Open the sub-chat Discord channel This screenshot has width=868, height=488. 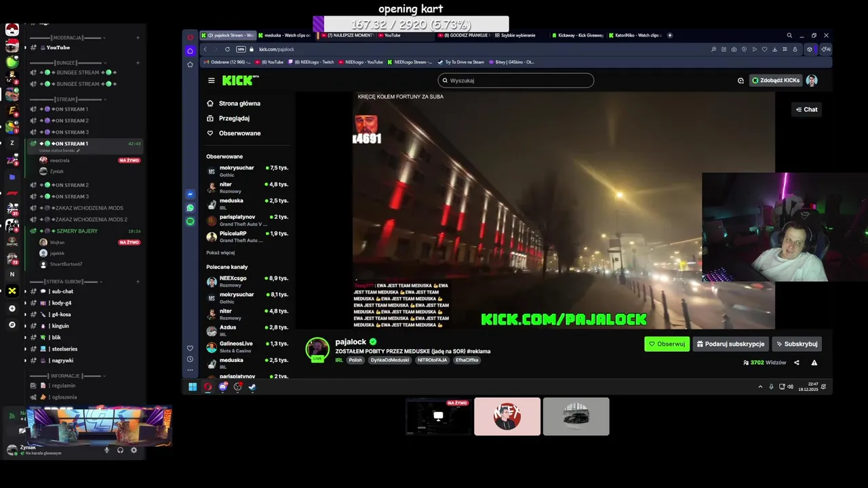point(85,291)
